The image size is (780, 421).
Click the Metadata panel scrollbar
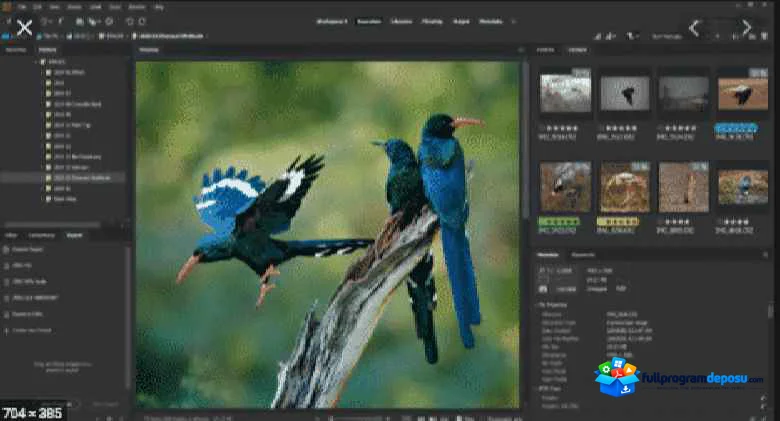tap(770, 312)
